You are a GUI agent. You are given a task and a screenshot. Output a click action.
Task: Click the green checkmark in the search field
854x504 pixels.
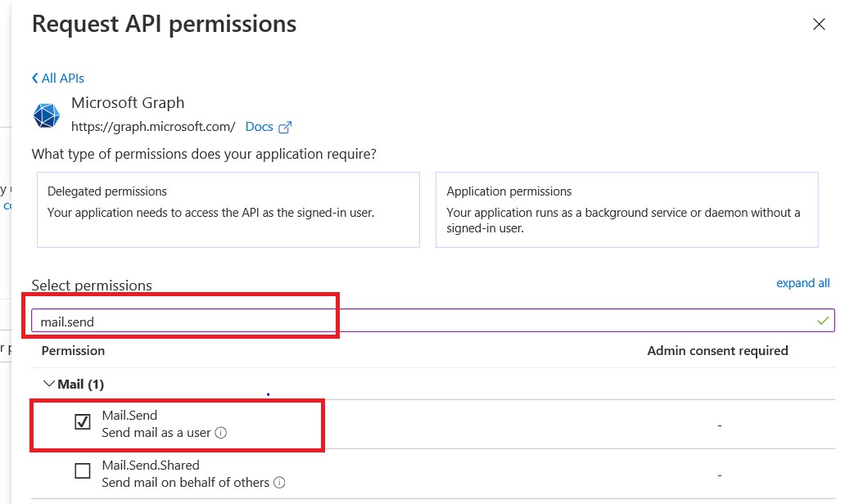click(822, 320)
